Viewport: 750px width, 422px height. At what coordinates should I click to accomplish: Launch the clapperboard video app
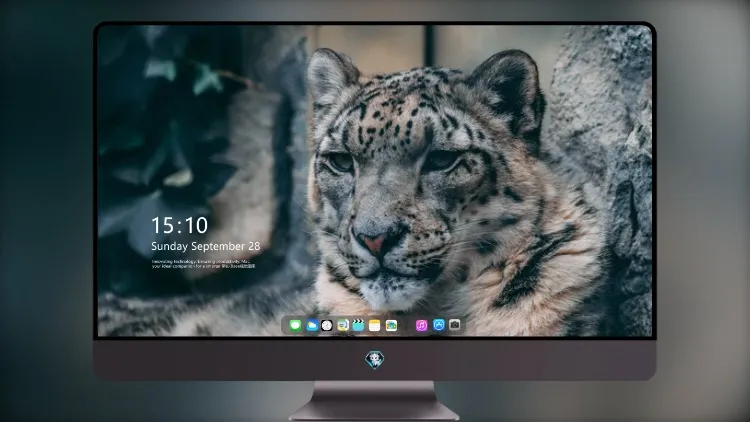[x=358, y=326]
